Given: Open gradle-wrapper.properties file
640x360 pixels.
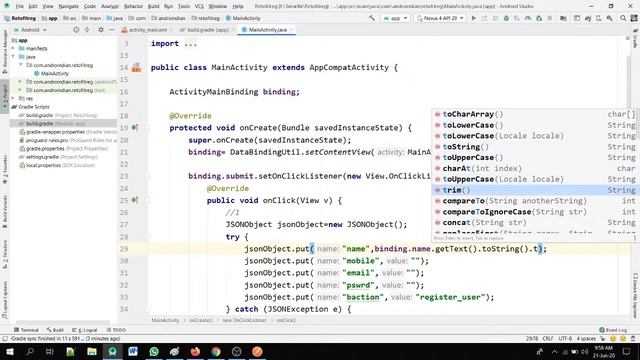Looking at the screenshot, I should click(68, 132).
